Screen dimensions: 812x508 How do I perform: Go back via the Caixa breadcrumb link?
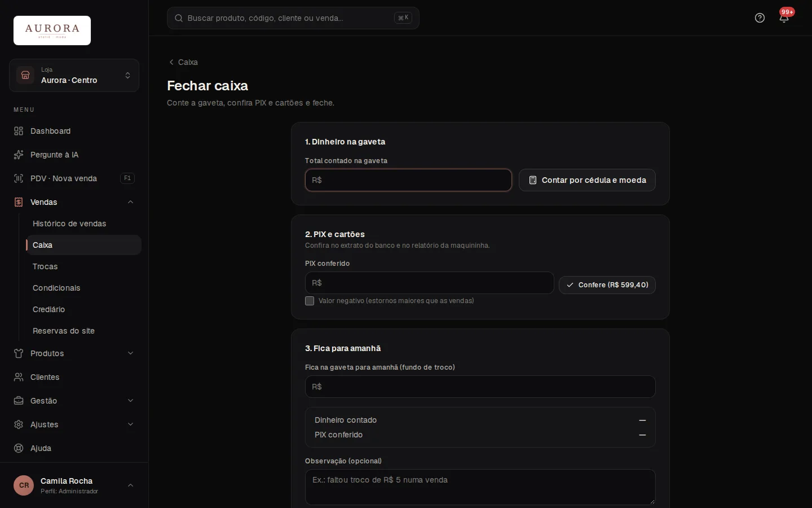point(183,62)
